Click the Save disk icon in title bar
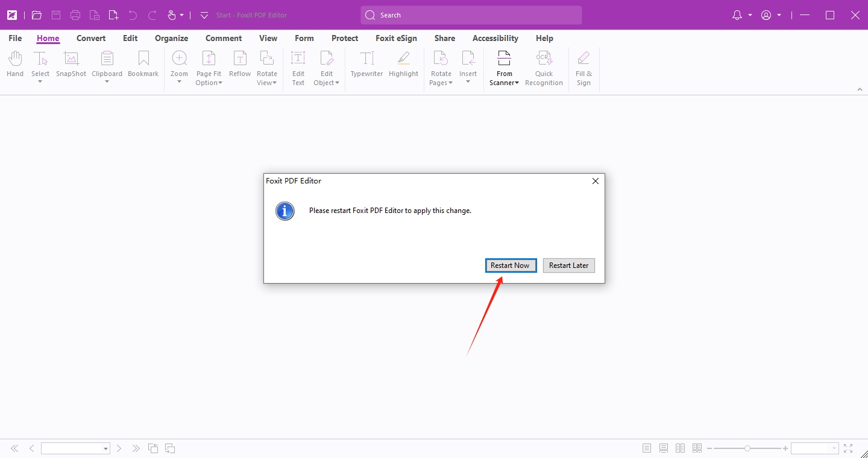The image size is (868, 458). pos(56,15)
